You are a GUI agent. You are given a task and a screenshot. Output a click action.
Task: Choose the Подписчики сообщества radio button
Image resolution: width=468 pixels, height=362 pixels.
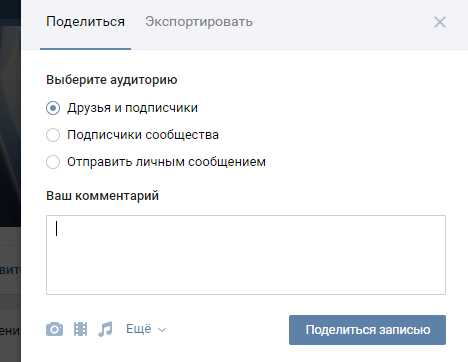pyautogui.click(x=53, y=135)
